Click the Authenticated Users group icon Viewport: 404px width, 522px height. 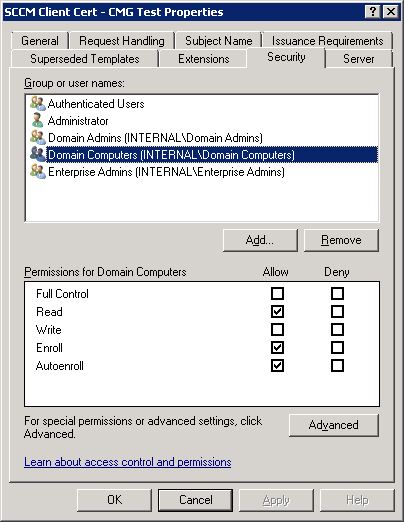(37, 104)
